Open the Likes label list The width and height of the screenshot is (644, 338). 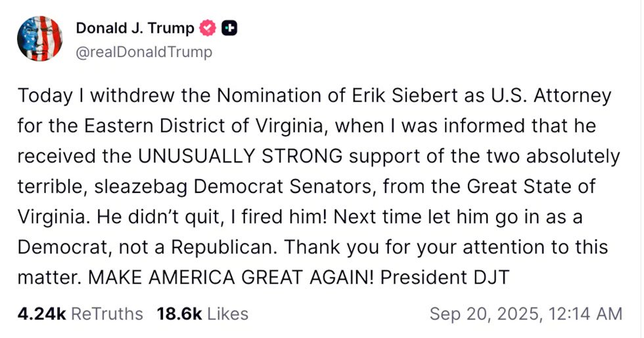coord(227,314)
